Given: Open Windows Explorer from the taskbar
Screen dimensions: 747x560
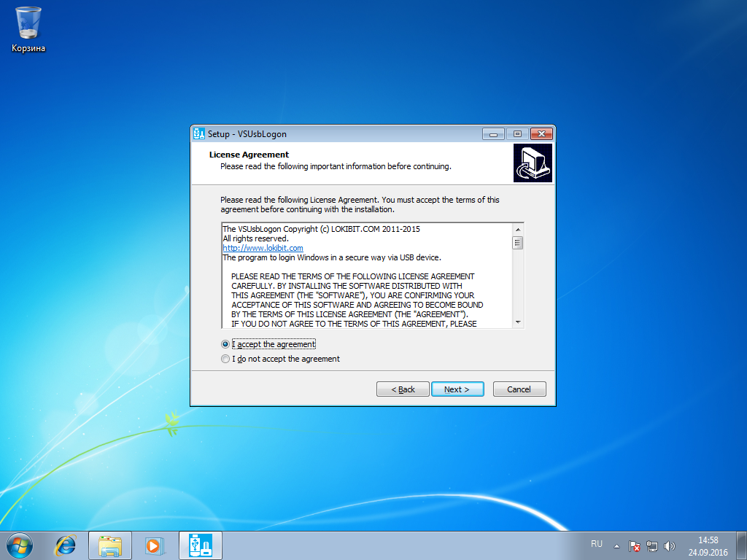Looking at the screenshot, I should click(110, 545).
